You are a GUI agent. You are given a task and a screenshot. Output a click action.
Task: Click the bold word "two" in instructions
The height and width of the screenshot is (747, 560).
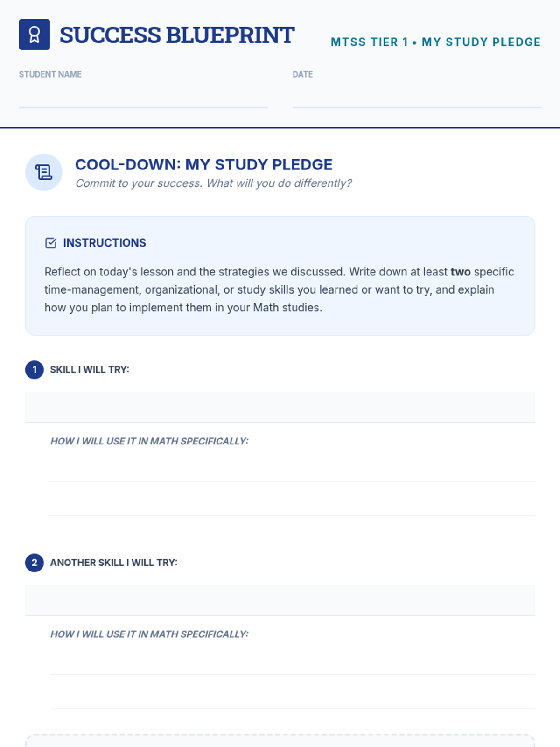pos(460,272)
